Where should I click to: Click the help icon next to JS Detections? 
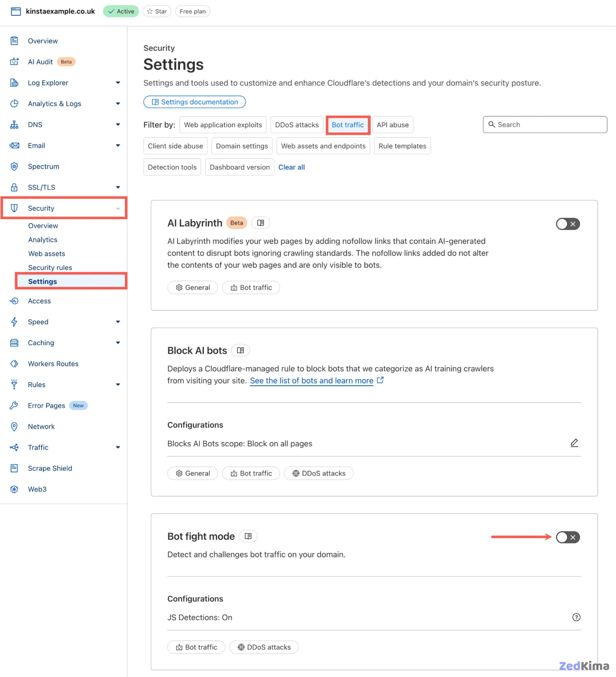click(576, 617)
